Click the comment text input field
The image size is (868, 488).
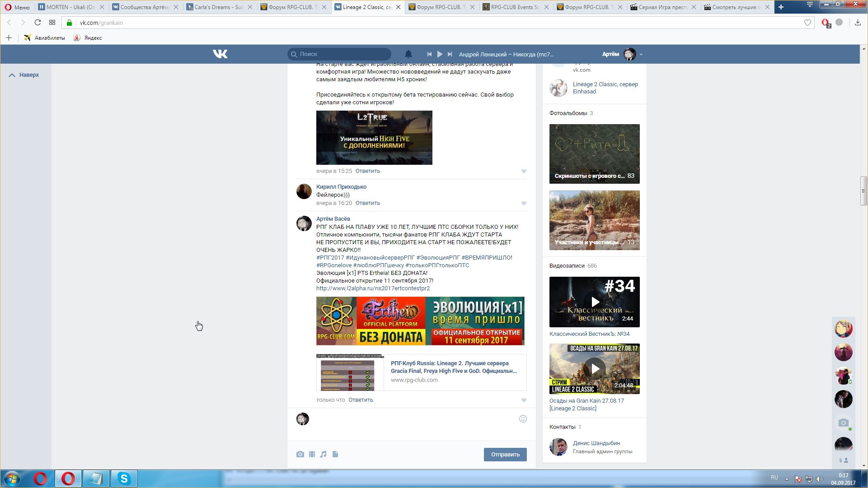pyautogui.click(x=413, y=424)
